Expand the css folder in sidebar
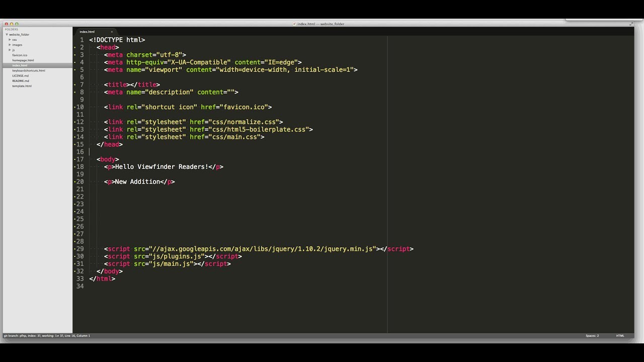644x362 pixels. pos(10,40)
